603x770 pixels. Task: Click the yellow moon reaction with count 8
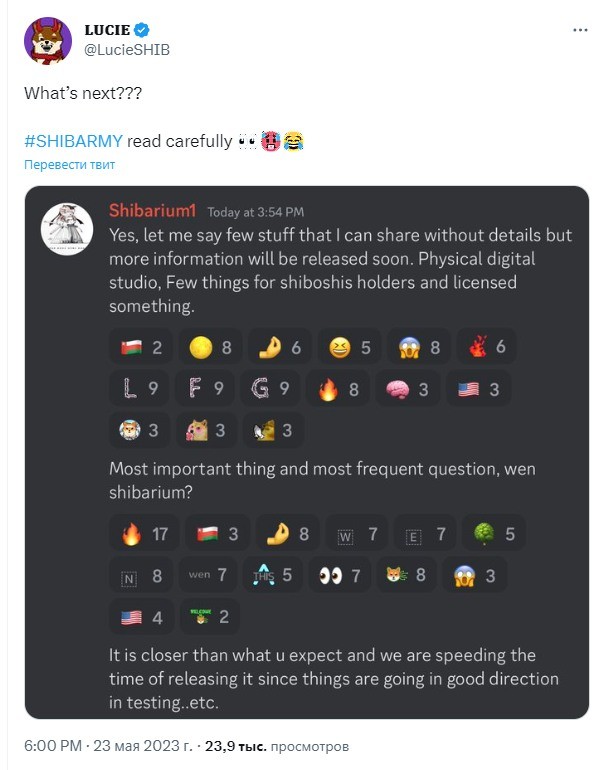pyautogui.click(x=210, y=347)
